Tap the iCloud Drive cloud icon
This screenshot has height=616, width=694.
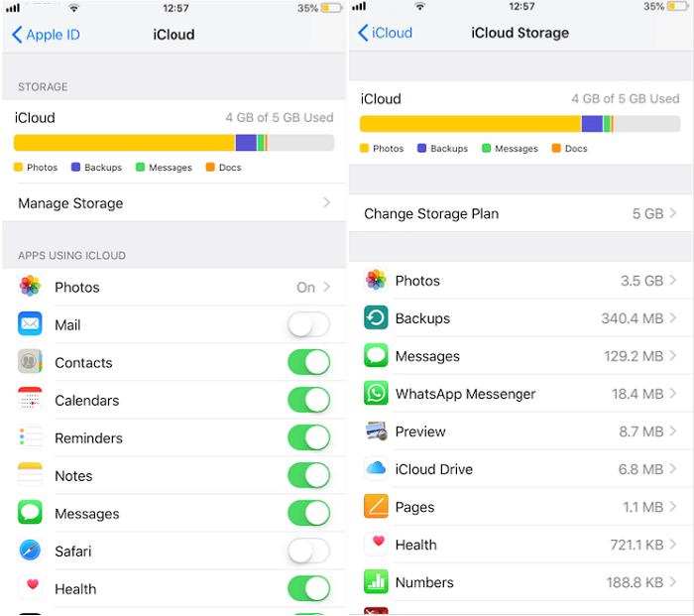[x=376, y=469]
